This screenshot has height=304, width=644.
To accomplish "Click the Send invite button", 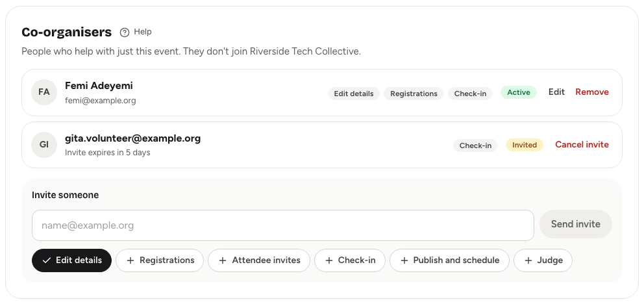I will click(x=575, y=224).
